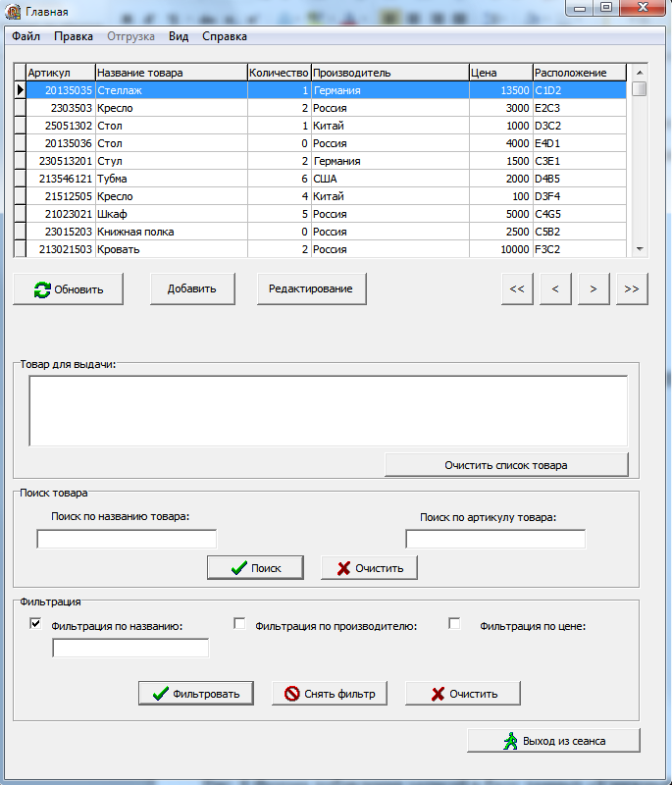Click price cell 13500
The image size is (672, 785).
pyautogui.click(x=501, y=90)
